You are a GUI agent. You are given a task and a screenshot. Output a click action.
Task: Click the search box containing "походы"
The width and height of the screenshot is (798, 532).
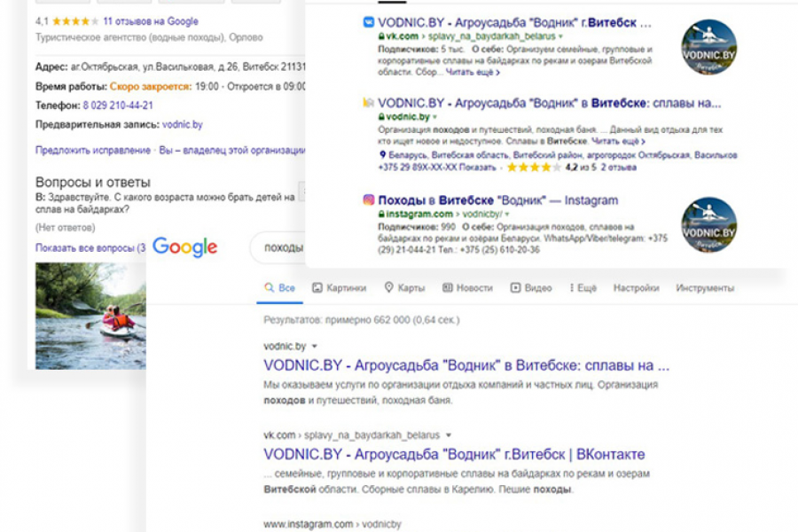point(278,248)
